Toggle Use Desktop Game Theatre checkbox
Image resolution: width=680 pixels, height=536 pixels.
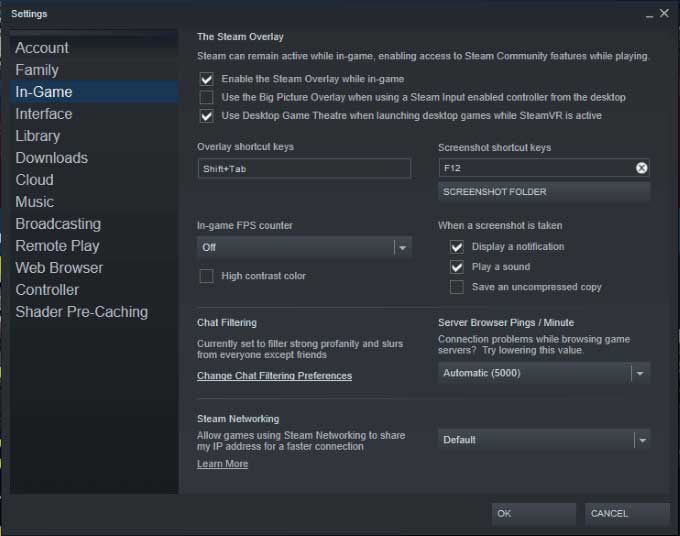[206, 116]
